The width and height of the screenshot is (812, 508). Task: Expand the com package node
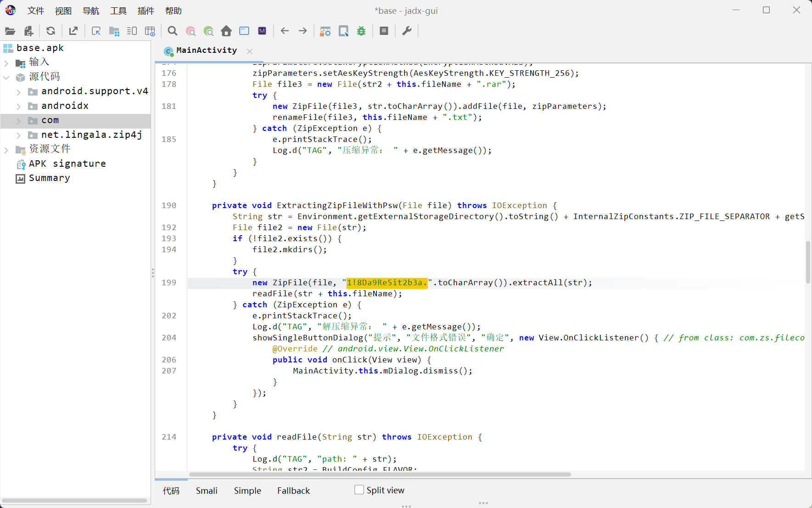tap(18, 121)
